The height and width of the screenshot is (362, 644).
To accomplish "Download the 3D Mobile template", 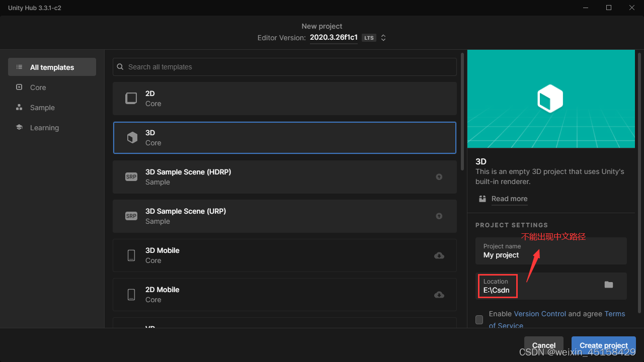I will (x=439, y=255).
